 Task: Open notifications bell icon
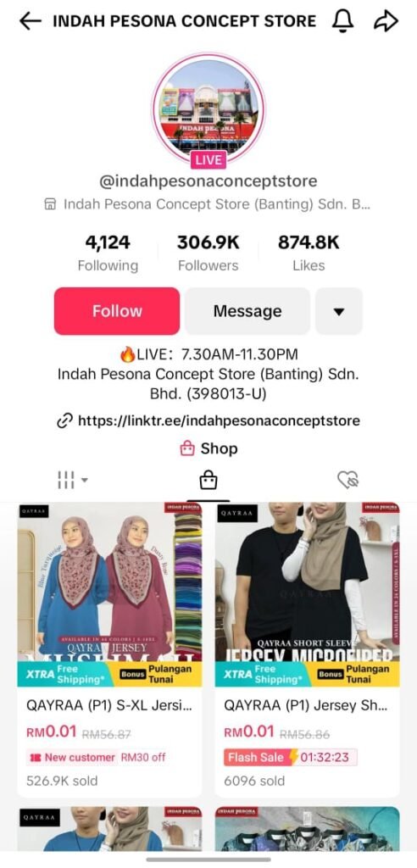[342, 21]
